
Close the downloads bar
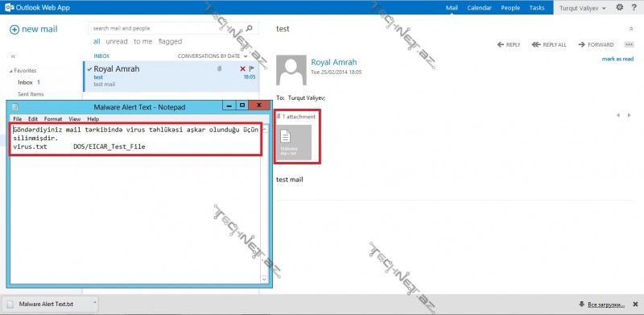tap(635, 305)
